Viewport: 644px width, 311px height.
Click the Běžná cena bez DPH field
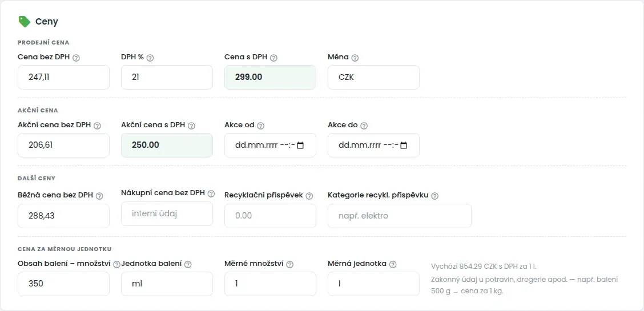pyautogui.click(x=64, y=216)
